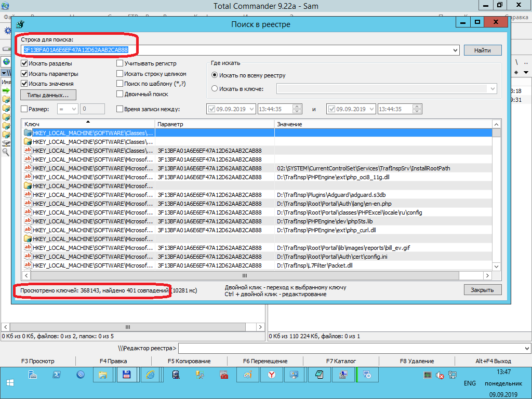Open Paint from the taskbar
This screenshot has width=532, height=399.
point(248,375)
